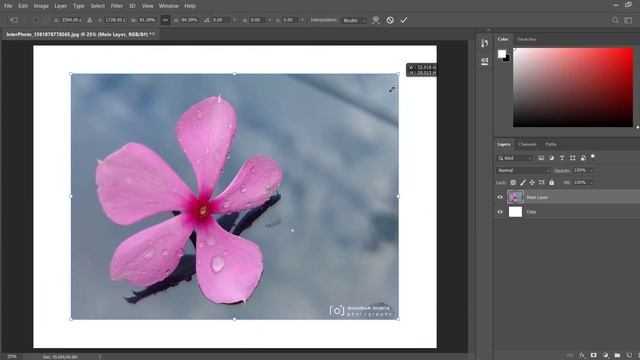This screenshot has width=640, height=360.
Task: Select the Copy layer thumbnail
Action: [x=515, y=211]
